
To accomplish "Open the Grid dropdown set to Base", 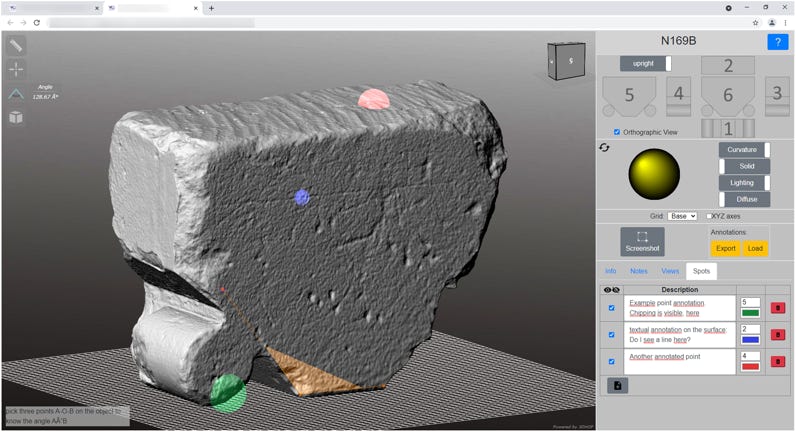I will (x=683, y=216).
